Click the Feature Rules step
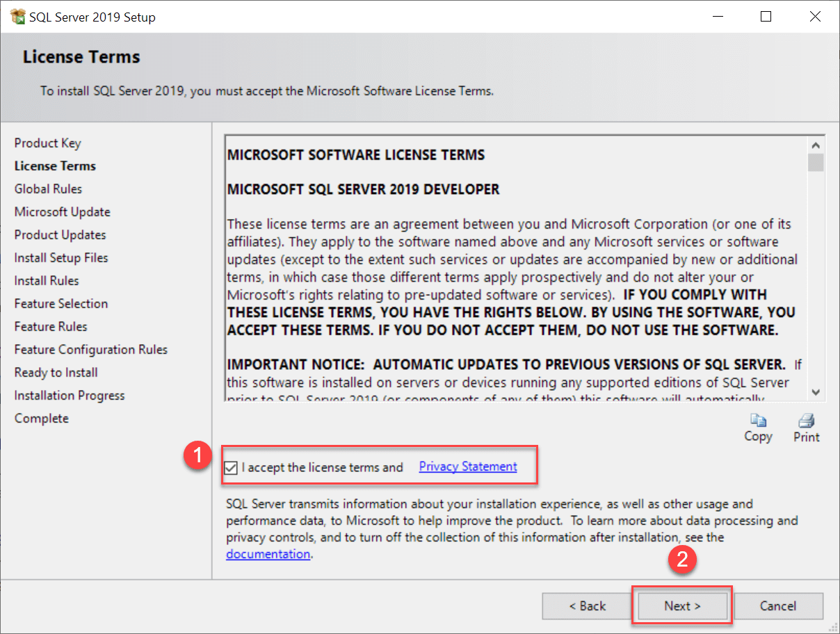Viewport: 840px width, 634px height. pos(51,327)
